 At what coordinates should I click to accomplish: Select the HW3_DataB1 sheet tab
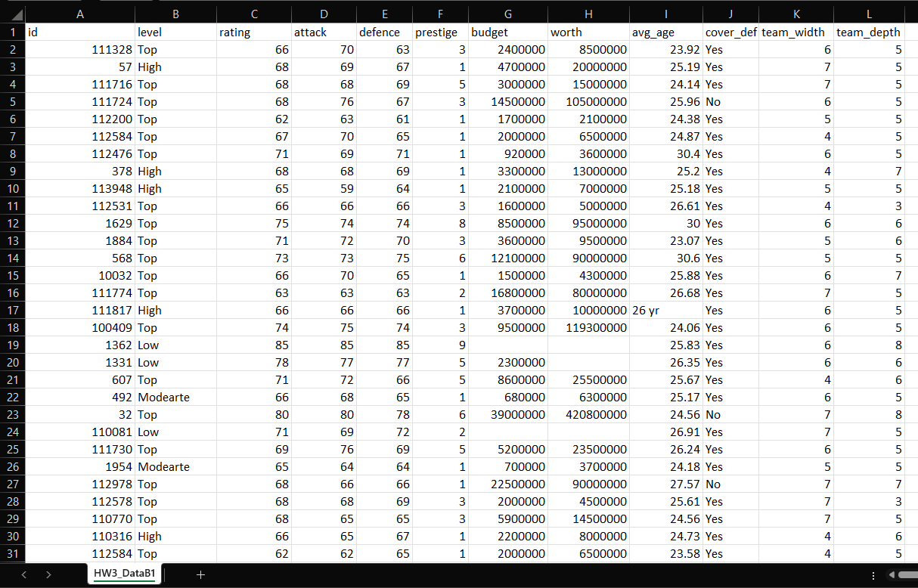point(123,574)
